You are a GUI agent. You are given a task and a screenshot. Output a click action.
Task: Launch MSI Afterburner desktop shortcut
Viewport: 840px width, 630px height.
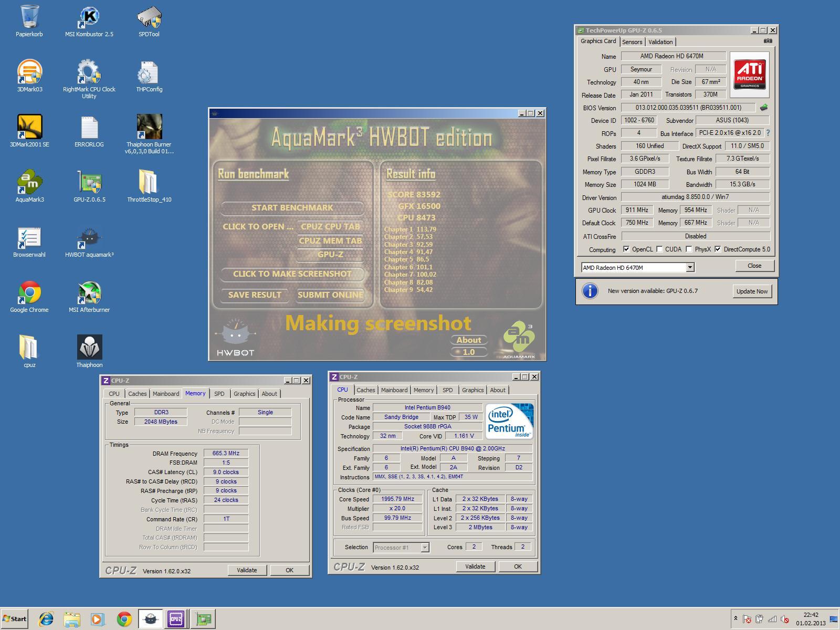[x=89, y=297]
